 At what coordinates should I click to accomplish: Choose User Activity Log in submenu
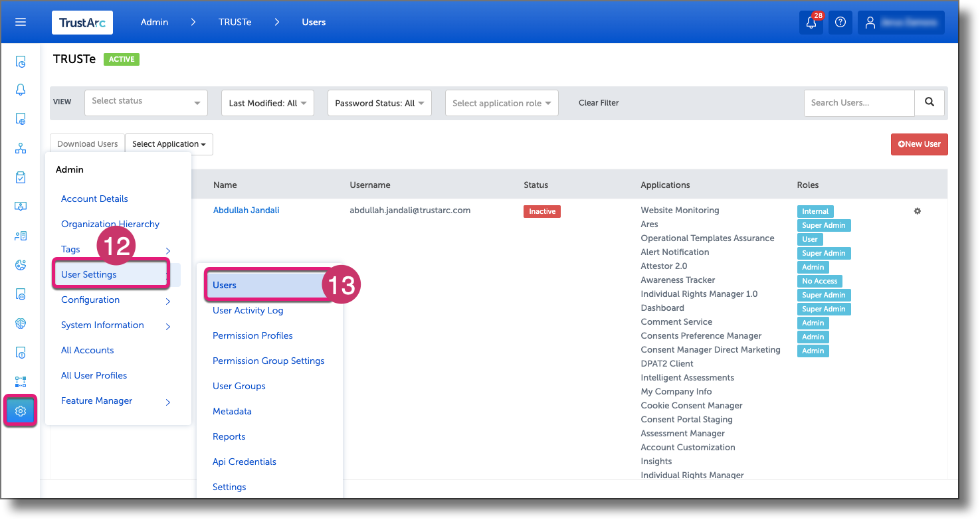pyautogui.click(x=248, y=310)
